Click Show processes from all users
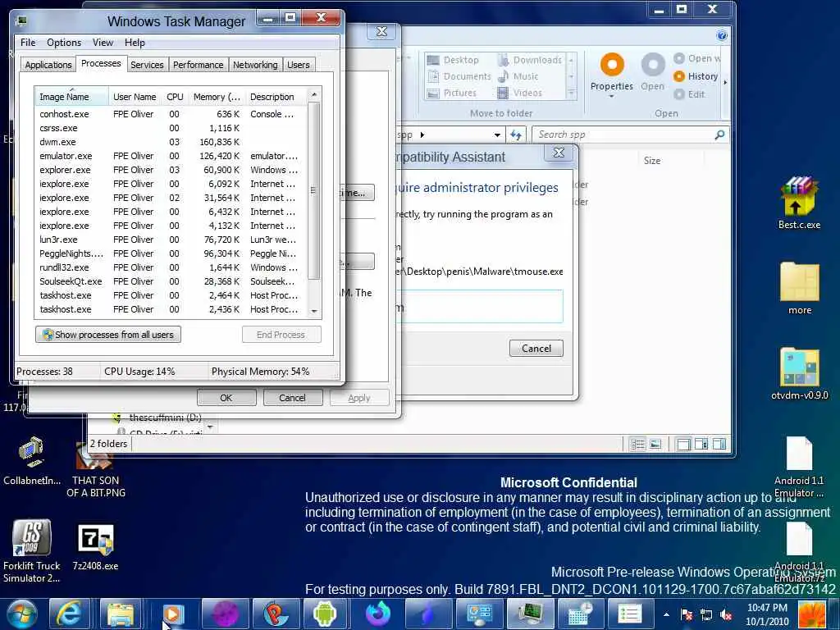840x630 pixels. coord(108,335)
